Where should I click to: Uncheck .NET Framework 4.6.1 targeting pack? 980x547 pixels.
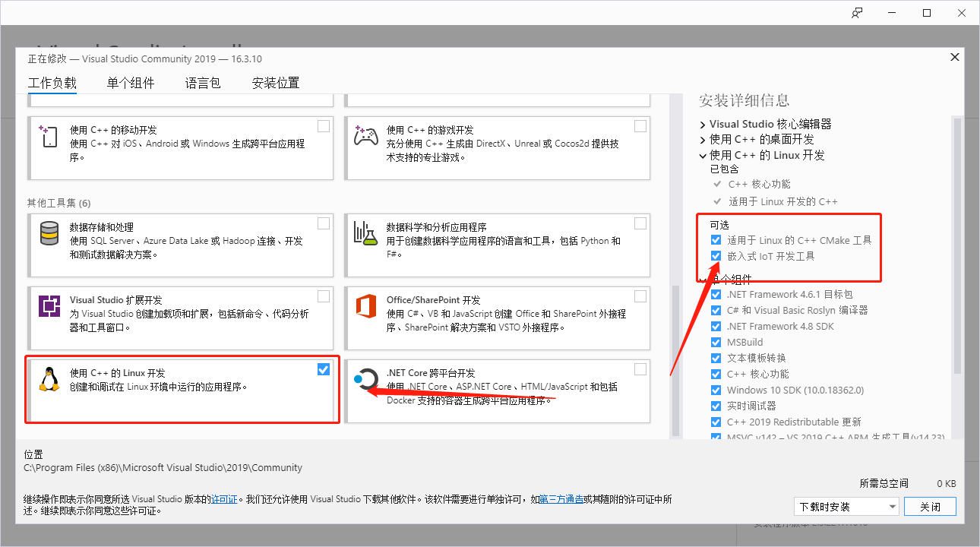(716, 294)
